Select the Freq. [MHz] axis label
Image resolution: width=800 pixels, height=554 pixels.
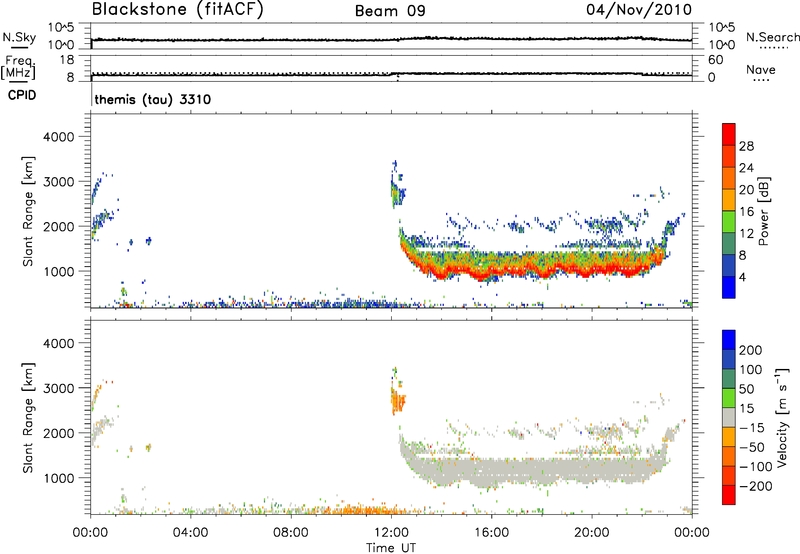[19, 68]
